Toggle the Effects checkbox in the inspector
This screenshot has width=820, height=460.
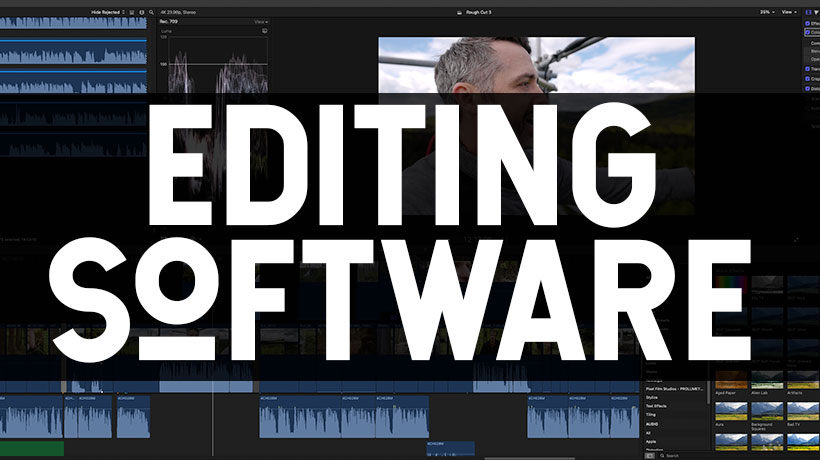pos(807,24)
